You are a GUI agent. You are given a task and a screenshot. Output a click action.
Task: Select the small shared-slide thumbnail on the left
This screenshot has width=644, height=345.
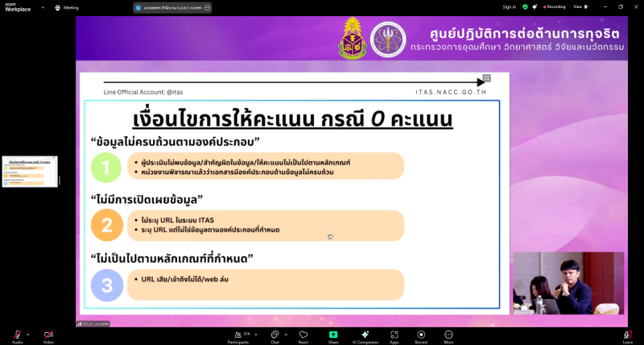(x=30, y=172)
